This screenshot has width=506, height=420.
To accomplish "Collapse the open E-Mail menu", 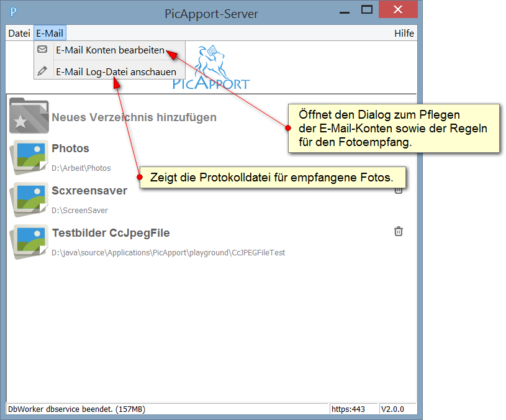I will click(x=50, y=34).
